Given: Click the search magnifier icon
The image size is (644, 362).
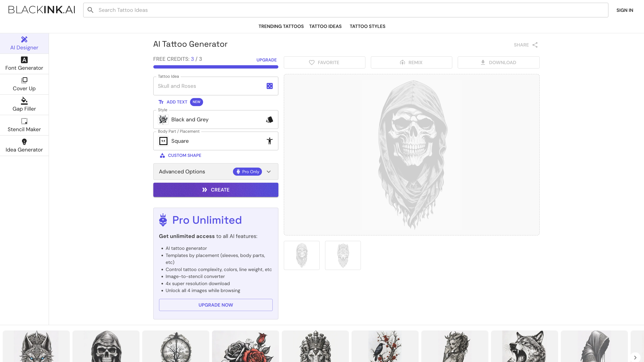Looking at the screenshot, I should click(x=91, y=10).
